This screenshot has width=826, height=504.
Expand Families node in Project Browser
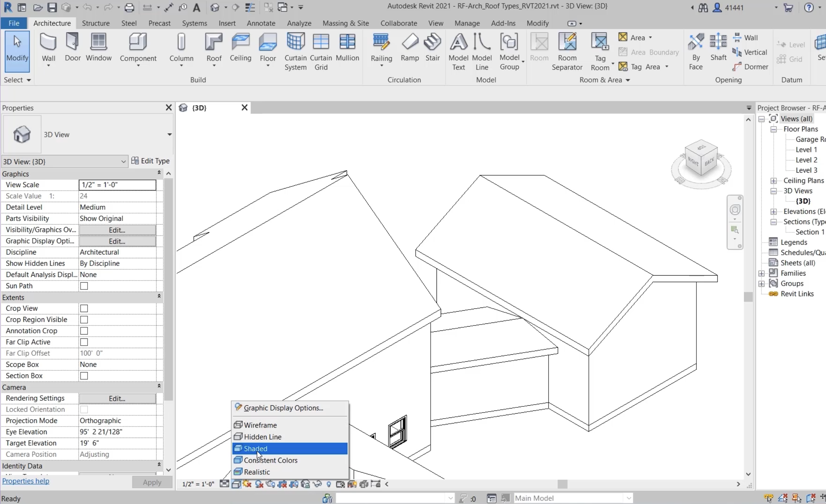point(762,273)
